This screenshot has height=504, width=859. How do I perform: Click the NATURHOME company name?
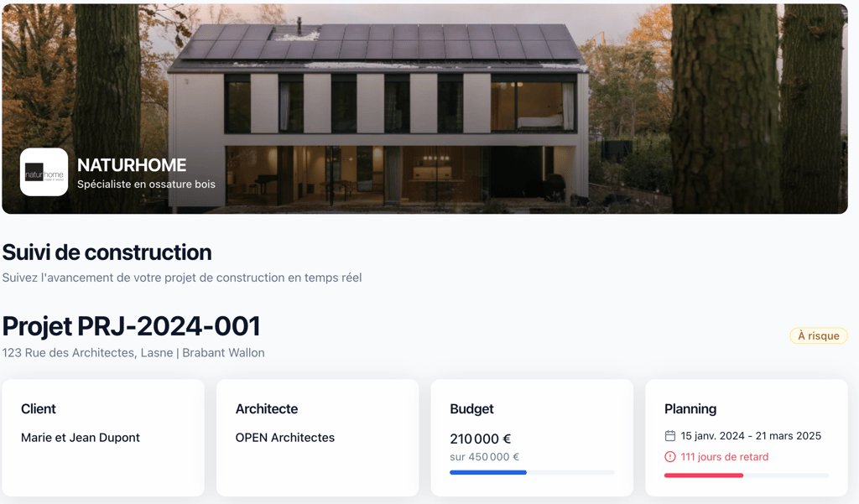(x=132, y=165)
